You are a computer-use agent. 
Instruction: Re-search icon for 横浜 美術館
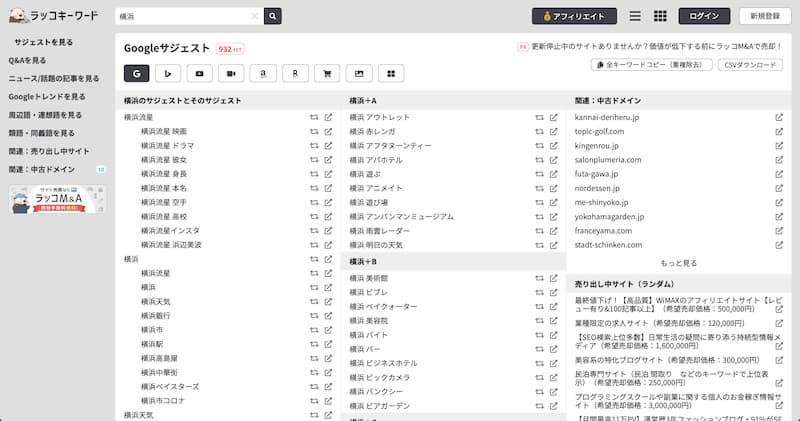(539, 278)
